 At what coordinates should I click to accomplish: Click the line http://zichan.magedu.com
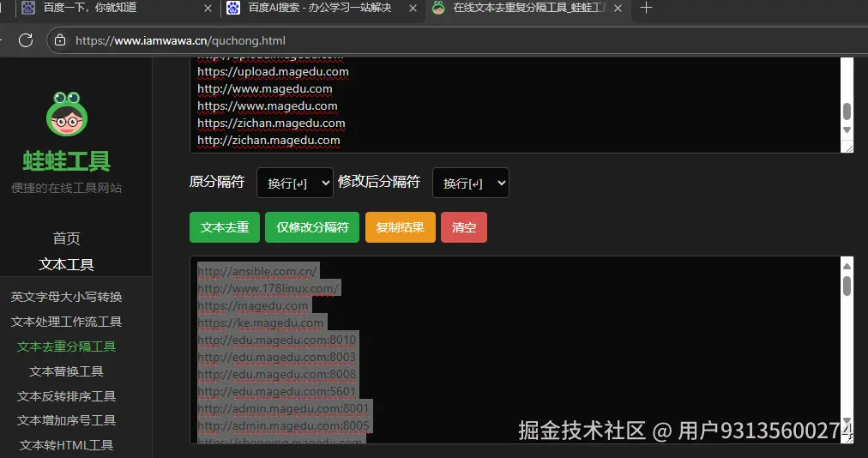(x=268, y=140)
